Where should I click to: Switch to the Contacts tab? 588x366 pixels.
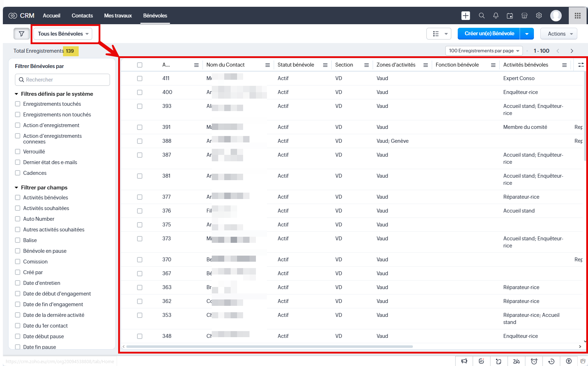82,16
